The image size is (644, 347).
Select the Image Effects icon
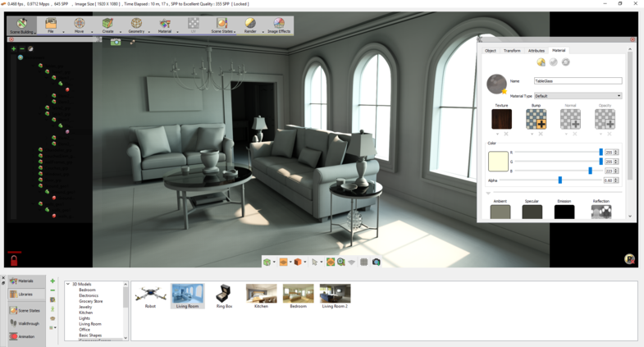[279, 25]
